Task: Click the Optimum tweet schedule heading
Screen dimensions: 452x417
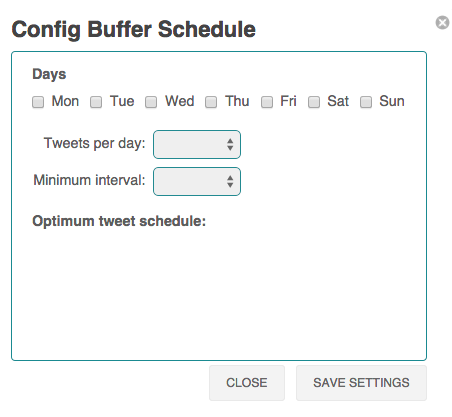Action: [x=119, y=221]
